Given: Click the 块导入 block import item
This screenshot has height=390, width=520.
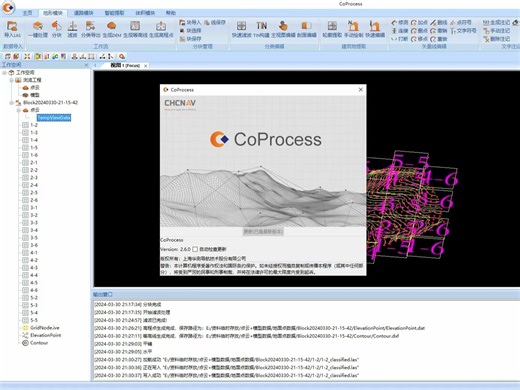Looking at the screenshot, I should pyautogui.click(x=190, y=22).
